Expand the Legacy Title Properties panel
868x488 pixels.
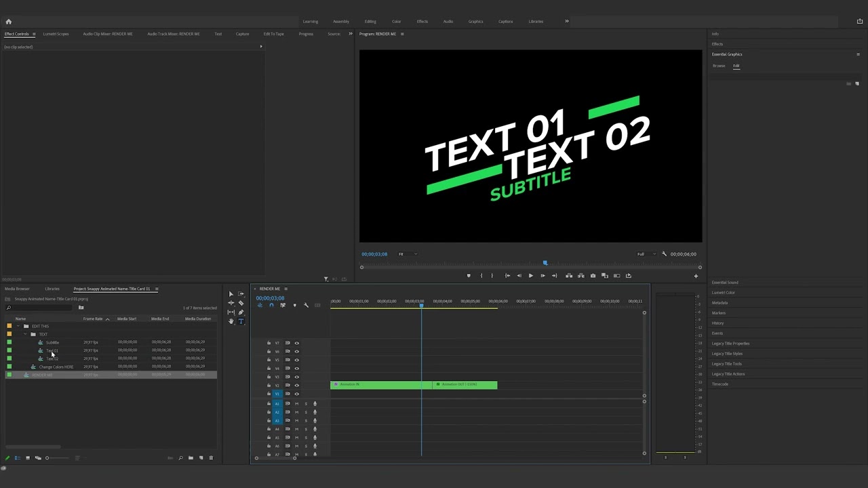tap(730, 344)
